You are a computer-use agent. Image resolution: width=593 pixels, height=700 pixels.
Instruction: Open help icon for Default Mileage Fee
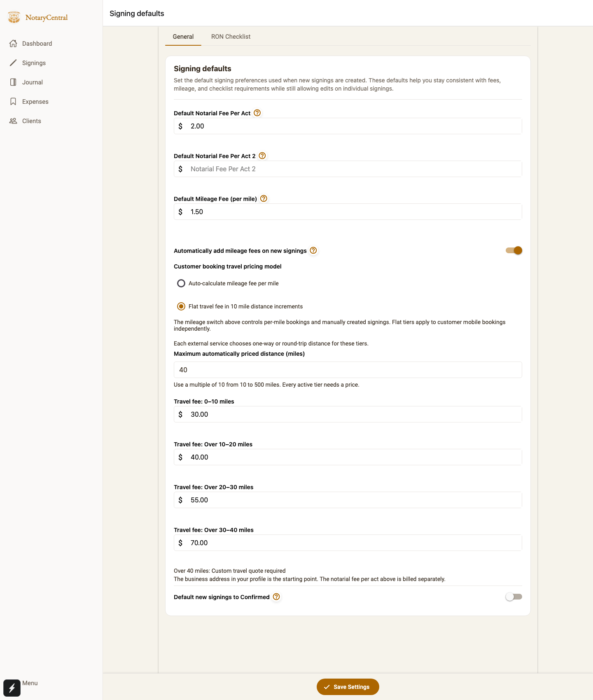pos(264,198)
